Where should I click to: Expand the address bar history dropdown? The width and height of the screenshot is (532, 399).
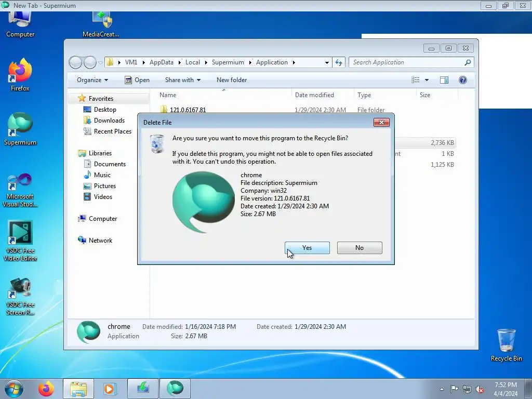coord(327,62)
